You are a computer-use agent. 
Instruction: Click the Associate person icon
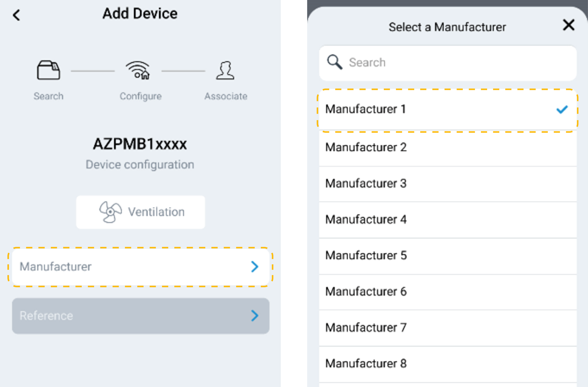tap(225, 71)
